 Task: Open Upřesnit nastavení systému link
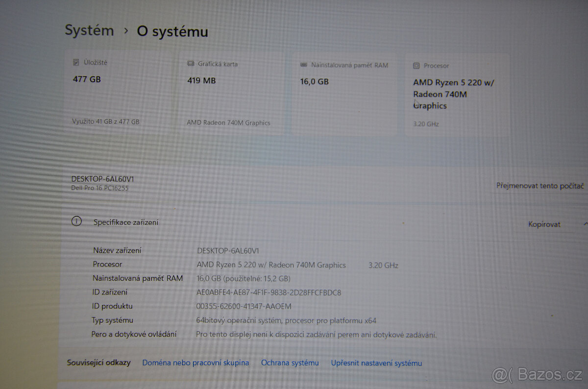[377, 363]
